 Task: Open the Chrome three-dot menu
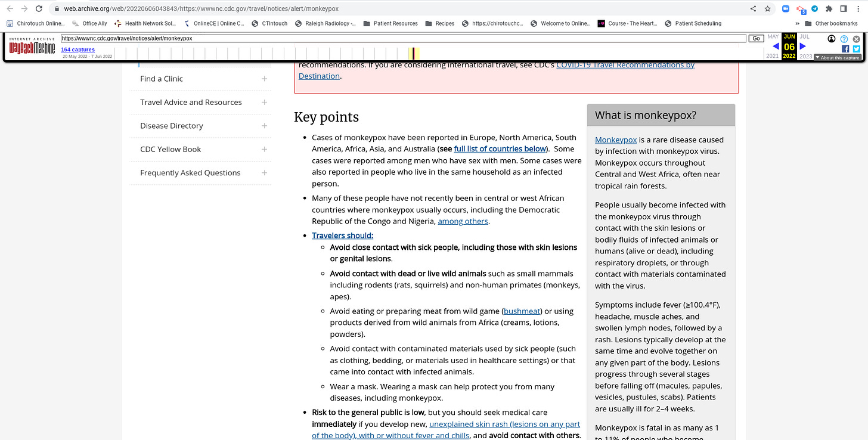(x=858, y=9)
